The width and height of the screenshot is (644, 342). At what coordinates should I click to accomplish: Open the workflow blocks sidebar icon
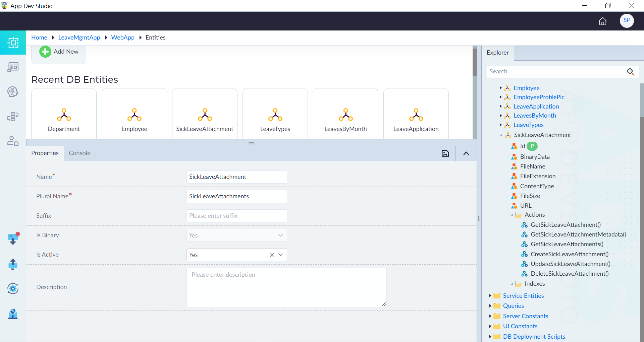pyautogui.click(x=13, y=116)
